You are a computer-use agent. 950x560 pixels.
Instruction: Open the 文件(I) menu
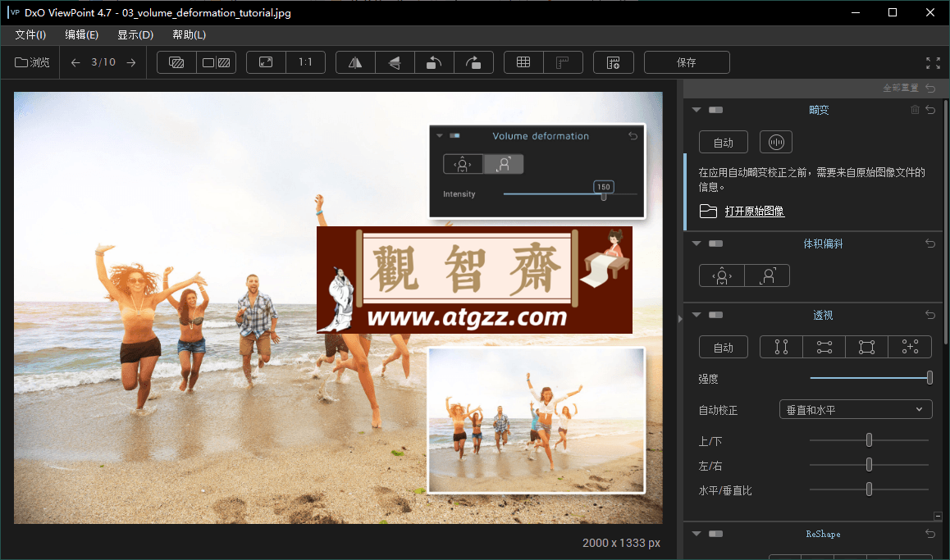tap(30, 35)
